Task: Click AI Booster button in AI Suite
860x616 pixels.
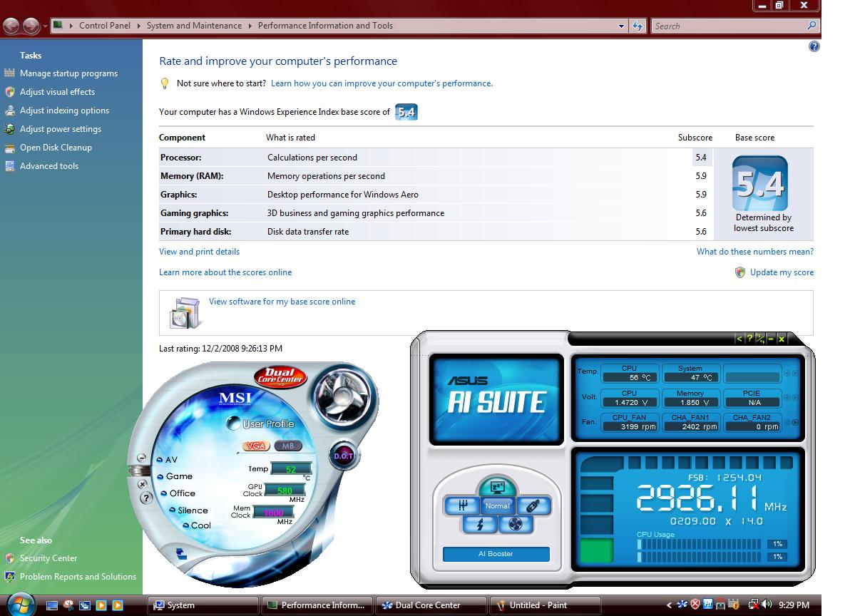Action: (x=496, y=554)
